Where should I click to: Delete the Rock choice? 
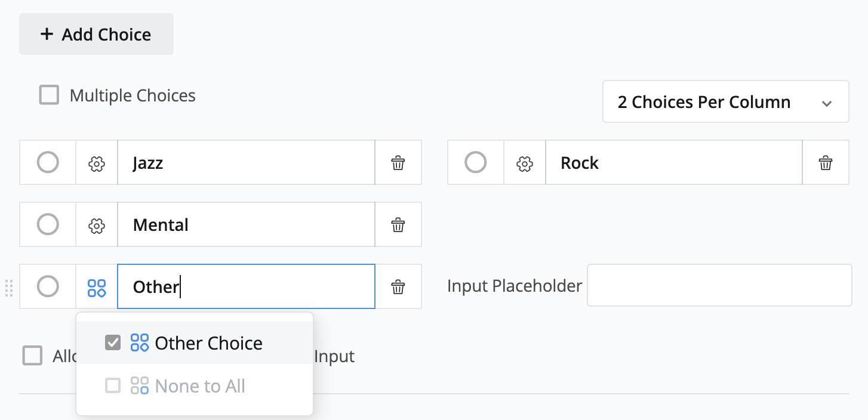click(826, 163)
